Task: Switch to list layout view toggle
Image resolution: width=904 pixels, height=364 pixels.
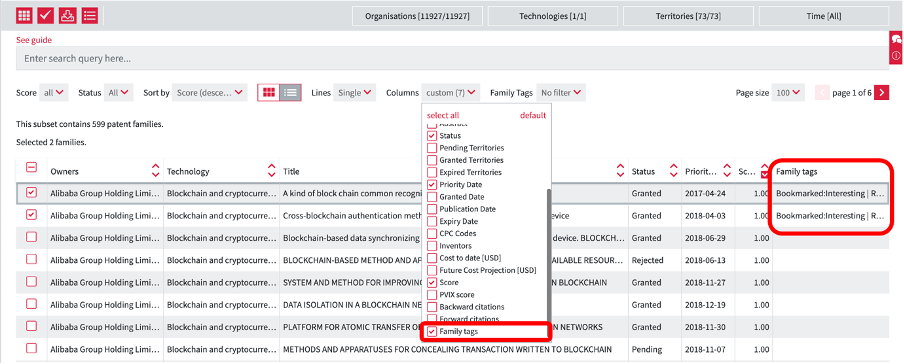Action: coord(291,92)
